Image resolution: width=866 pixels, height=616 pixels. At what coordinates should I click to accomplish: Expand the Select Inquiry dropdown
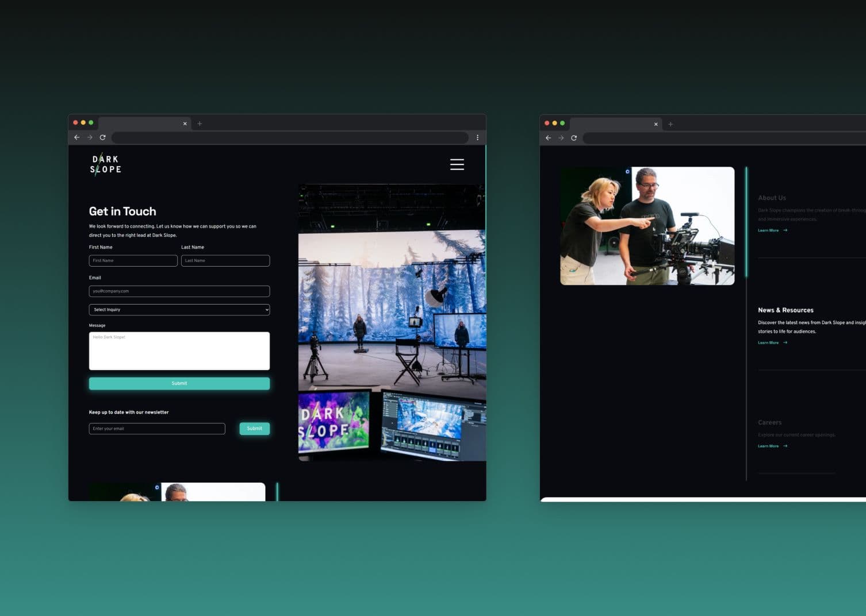(179, 310)
